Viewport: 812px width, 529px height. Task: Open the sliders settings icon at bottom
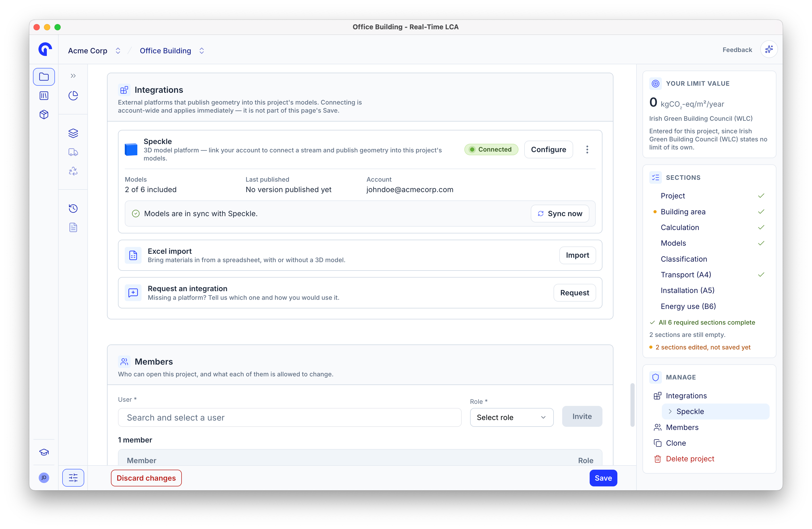73,478
